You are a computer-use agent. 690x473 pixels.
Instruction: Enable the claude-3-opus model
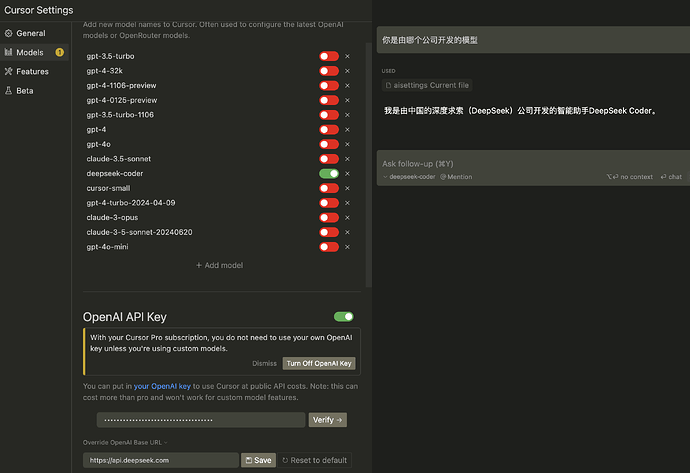[x=329, y=217]
